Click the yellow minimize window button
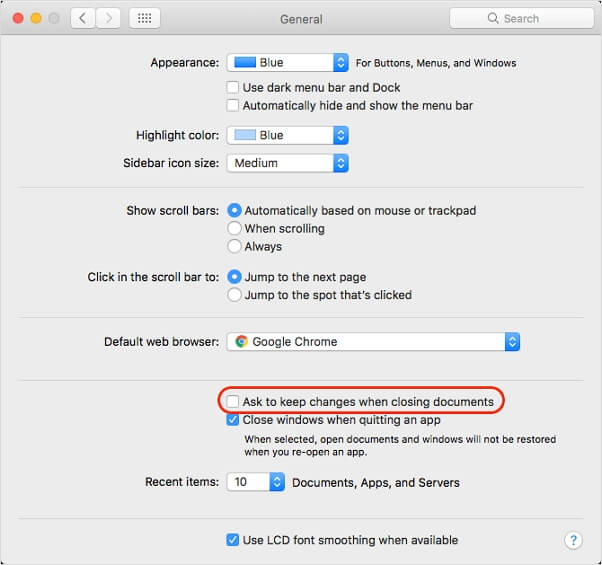The width and height of the screenshot is (602, 565). tap(35, 18)
